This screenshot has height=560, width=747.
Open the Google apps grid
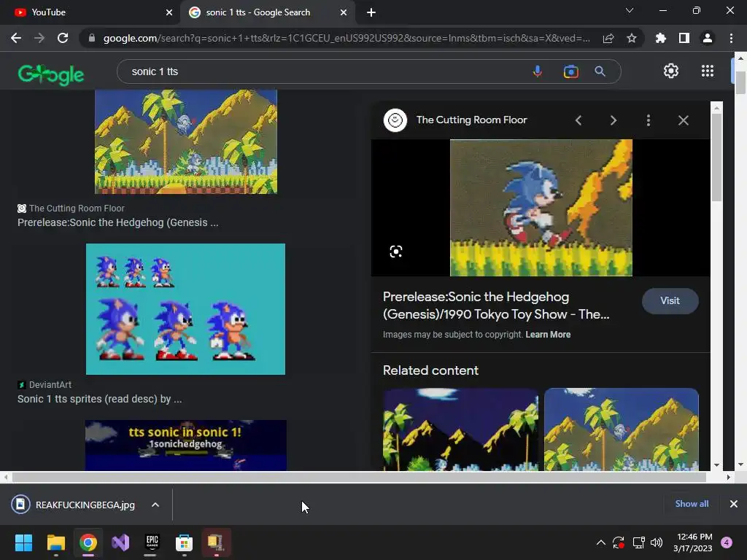708,71
